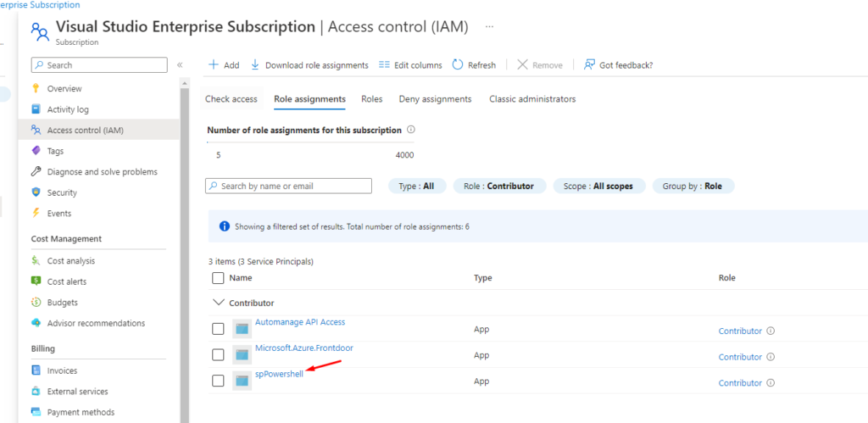Image resolution: width=868 pixels, height=423 pixels.
Task: Click info icon next to spPowershell Contributor role
Action: point(771,383)
